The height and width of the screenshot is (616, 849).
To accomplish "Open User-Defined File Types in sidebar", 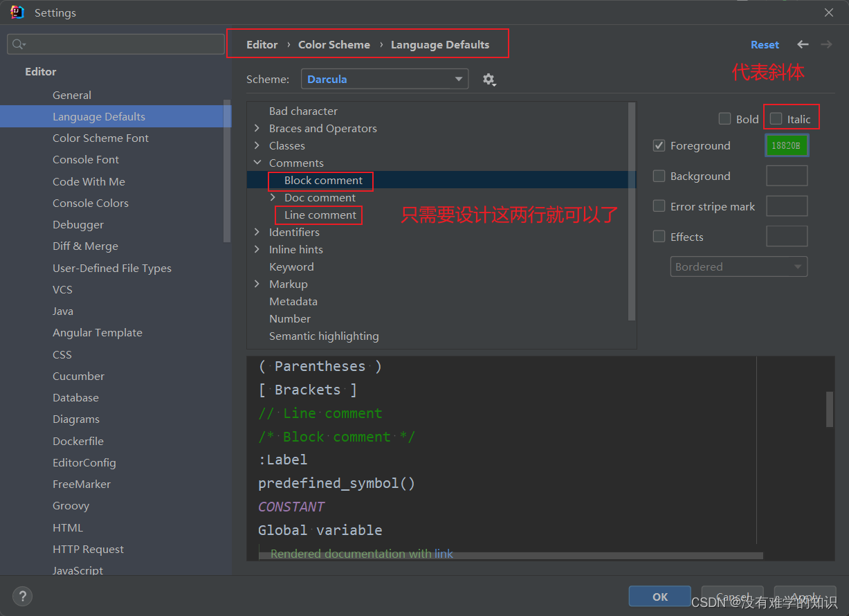I will pyautogui.click(x=111, y=268).
